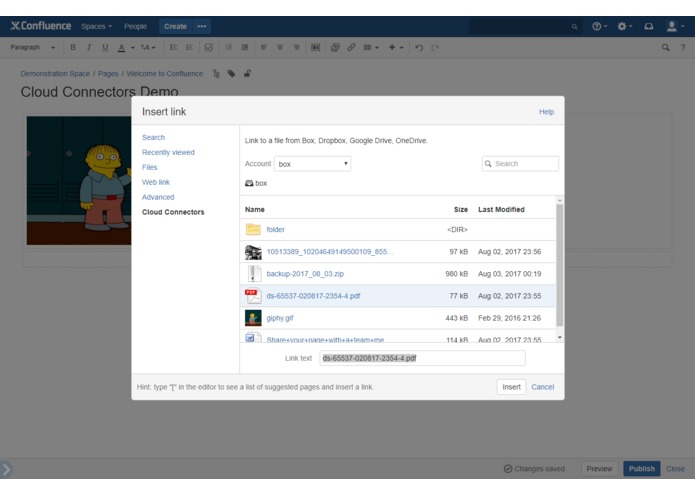Click the bullet list icon

(x=173, y=47)
